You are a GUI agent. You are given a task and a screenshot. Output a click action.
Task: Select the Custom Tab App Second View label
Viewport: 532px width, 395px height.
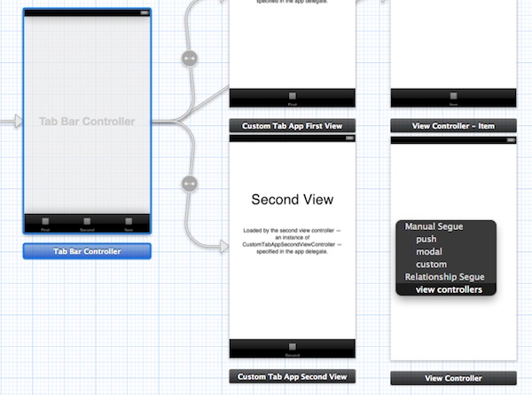[292, 376]
